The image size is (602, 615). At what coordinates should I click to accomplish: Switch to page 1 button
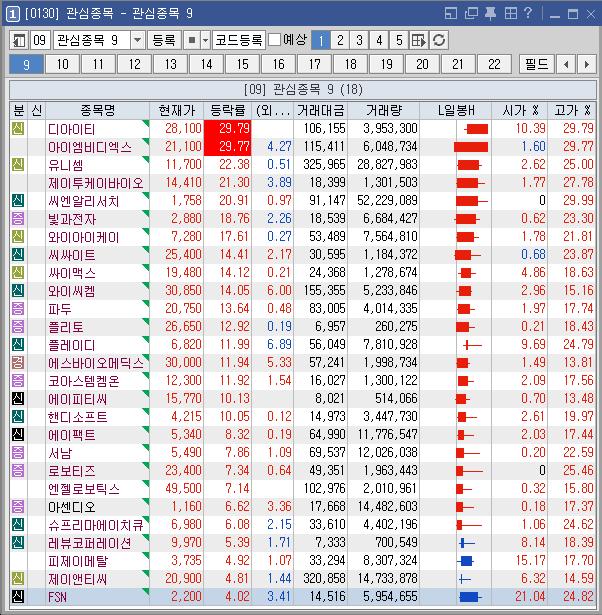coord(321,40)
